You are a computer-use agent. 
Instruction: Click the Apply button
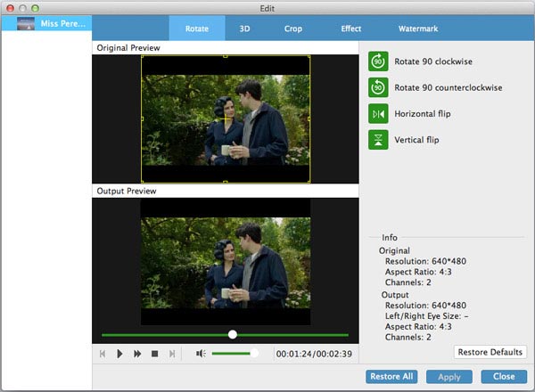coord(449,377)
